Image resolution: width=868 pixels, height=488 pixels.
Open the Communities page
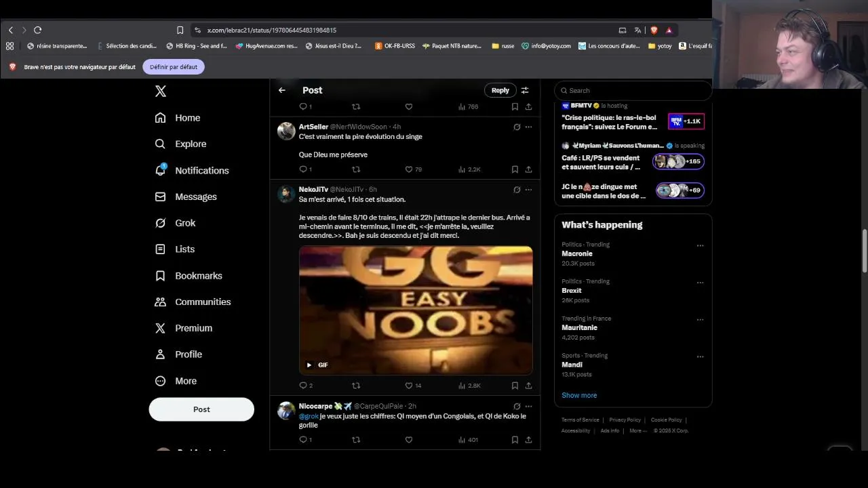(x=193, y=302)
